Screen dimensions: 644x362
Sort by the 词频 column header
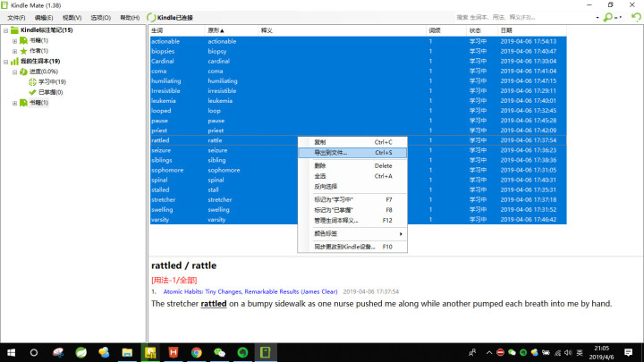pyautogui.click(x=446, y=30)
